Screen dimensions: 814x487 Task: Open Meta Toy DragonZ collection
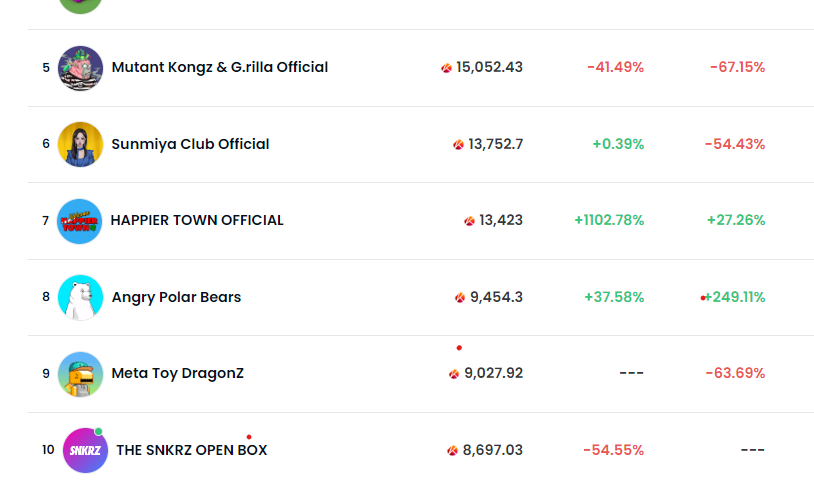[x=177, y=373]
